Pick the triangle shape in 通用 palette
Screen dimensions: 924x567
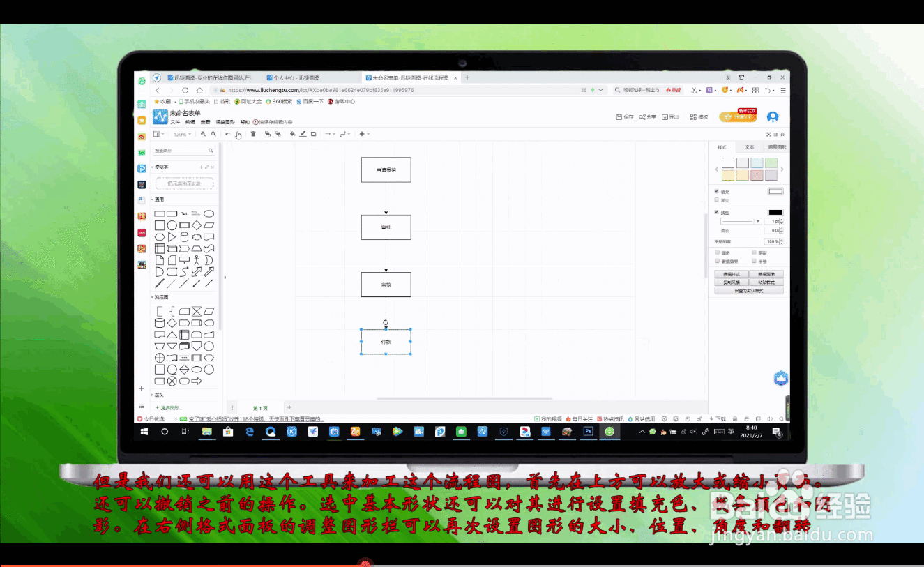click(x=172, y=237)
